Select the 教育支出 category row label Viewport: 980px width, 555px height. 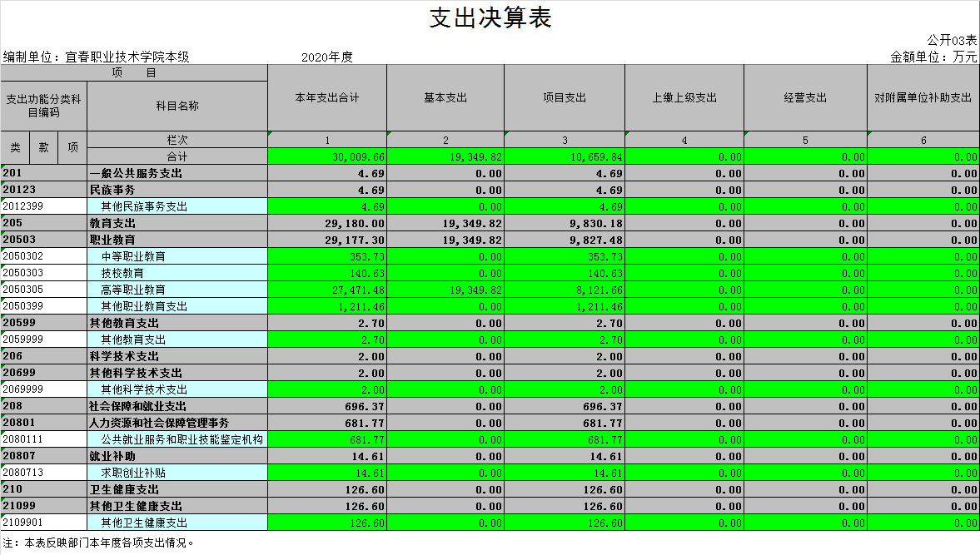click(177, 223)
